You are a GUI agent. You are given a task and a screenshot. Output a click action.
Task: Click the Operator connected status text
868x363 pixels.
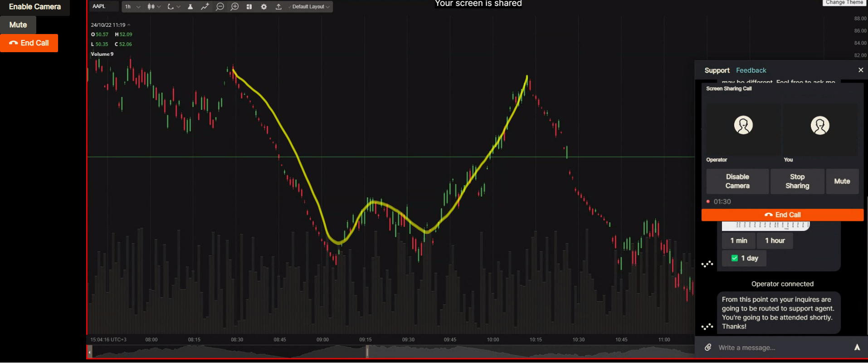[x=782, y=284]
